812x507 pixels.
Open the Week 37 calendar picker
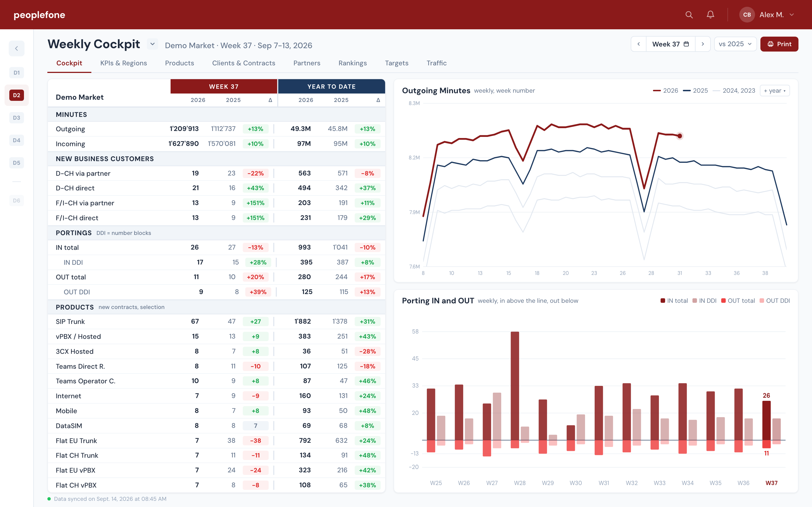click(670, 44)
